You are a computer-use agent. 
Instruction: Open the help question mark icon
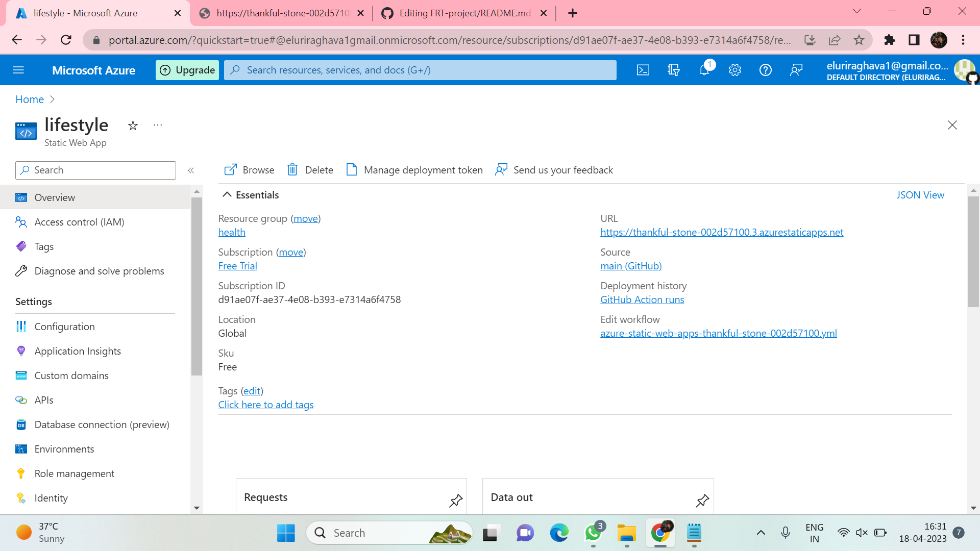(765, 70)
